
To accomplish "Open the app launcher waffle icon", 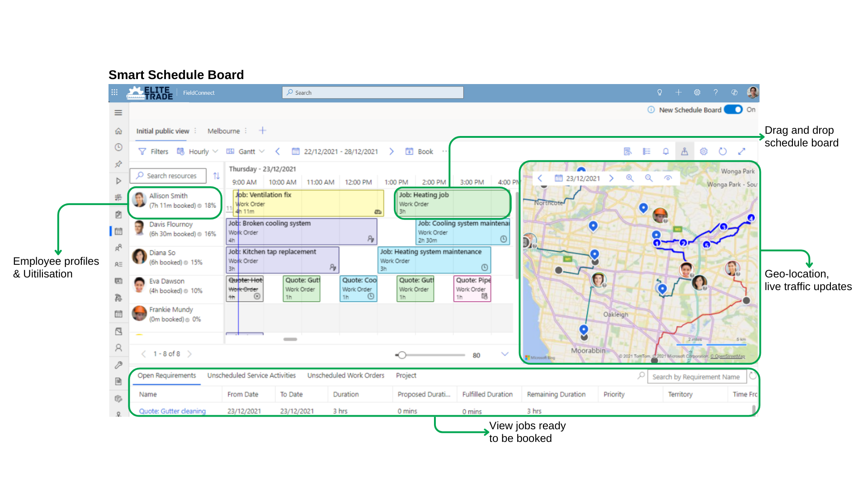I will (x=114, y=92).
